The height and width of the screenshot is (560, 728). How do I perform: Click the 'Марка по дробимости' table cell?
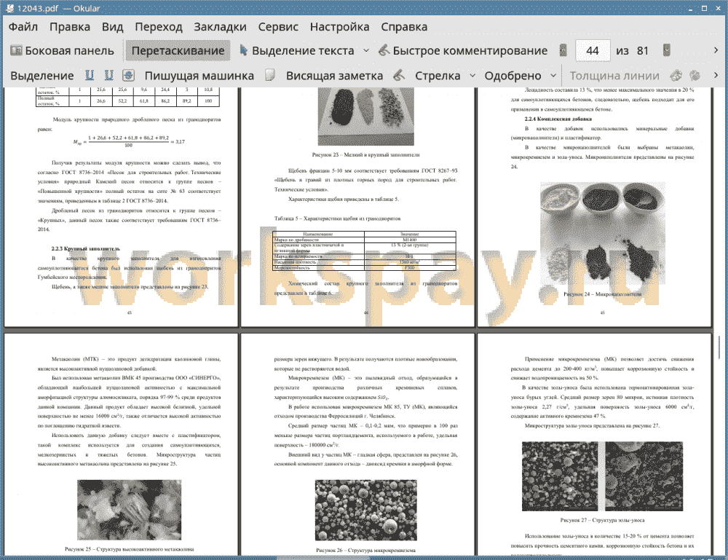(318, 240)
